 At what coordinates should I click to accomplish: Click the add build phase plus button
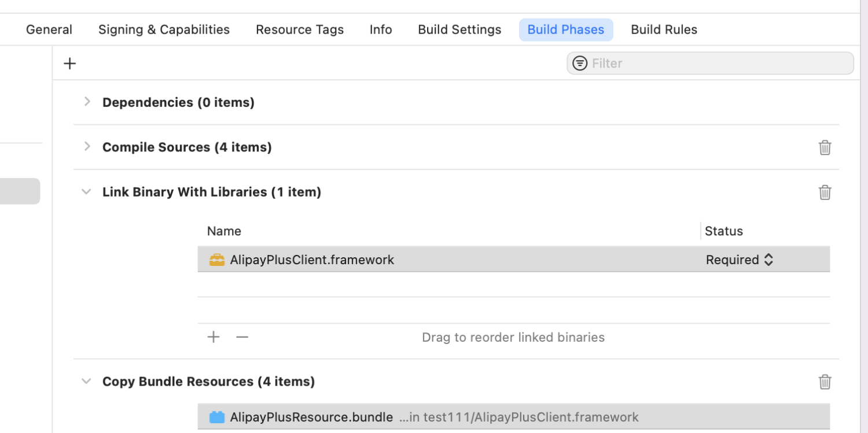69,63
